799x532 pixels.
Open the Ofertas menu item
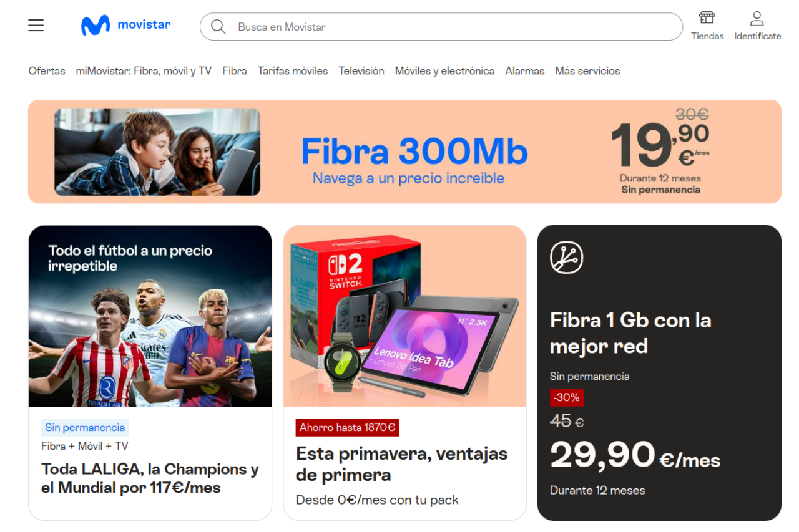(x=47, y=71)
